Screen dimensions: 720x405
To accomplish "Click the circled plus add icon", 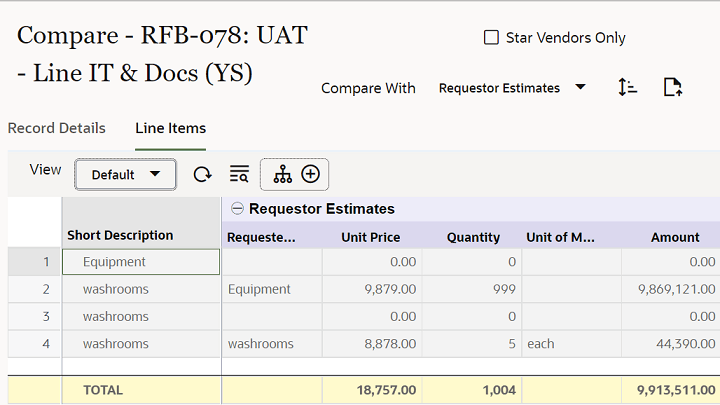I will tap(311, 174).
